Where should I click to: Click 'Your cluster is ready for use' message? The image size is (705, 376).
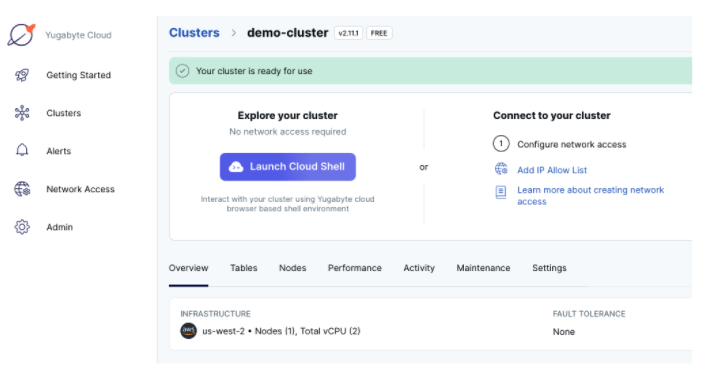254,71
